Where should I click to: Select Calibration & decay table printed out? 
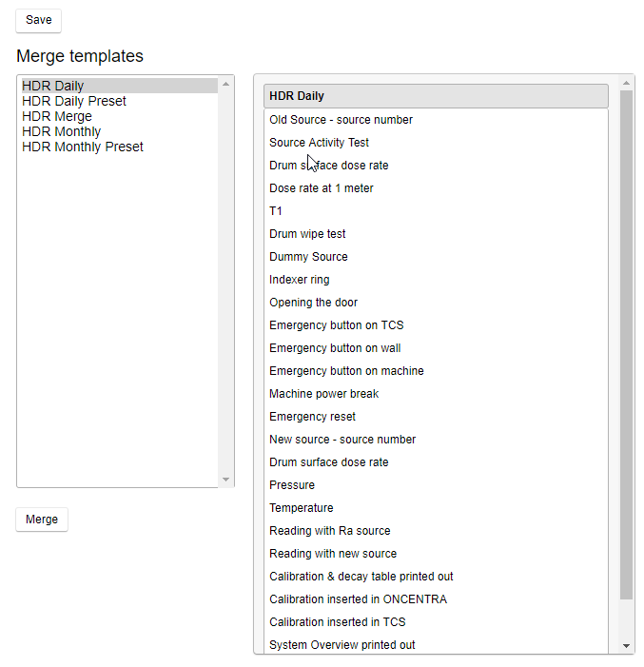(436, 577)
